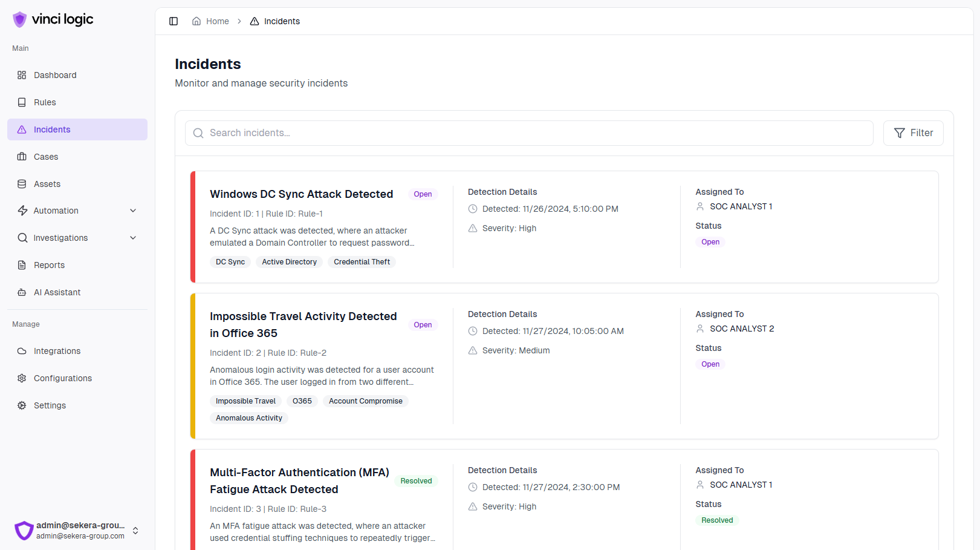The image size is (980, 550).
Task: View the Assets page
Action: pyautogui.click(x=47, y=183)
